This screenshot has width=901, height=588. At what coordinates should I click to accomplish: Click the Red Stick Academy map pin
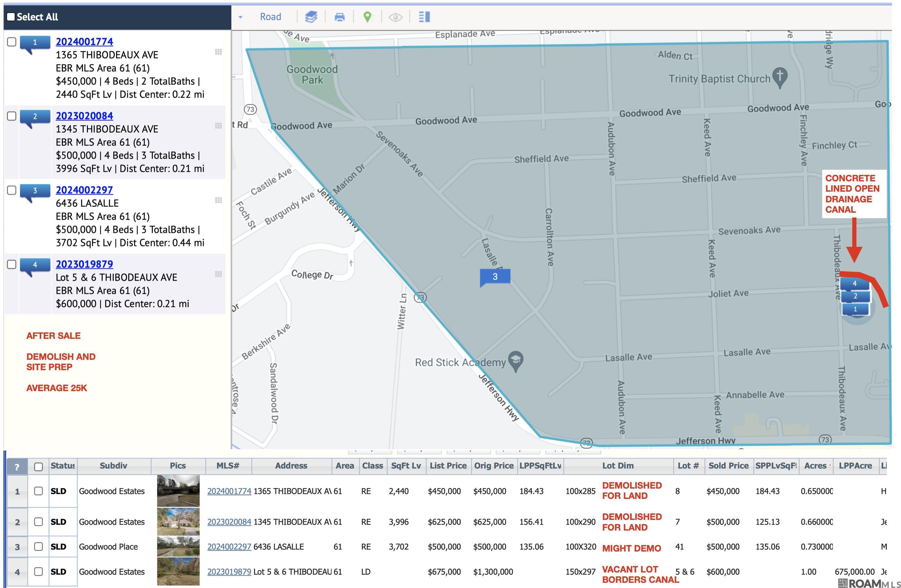(516, 360)
